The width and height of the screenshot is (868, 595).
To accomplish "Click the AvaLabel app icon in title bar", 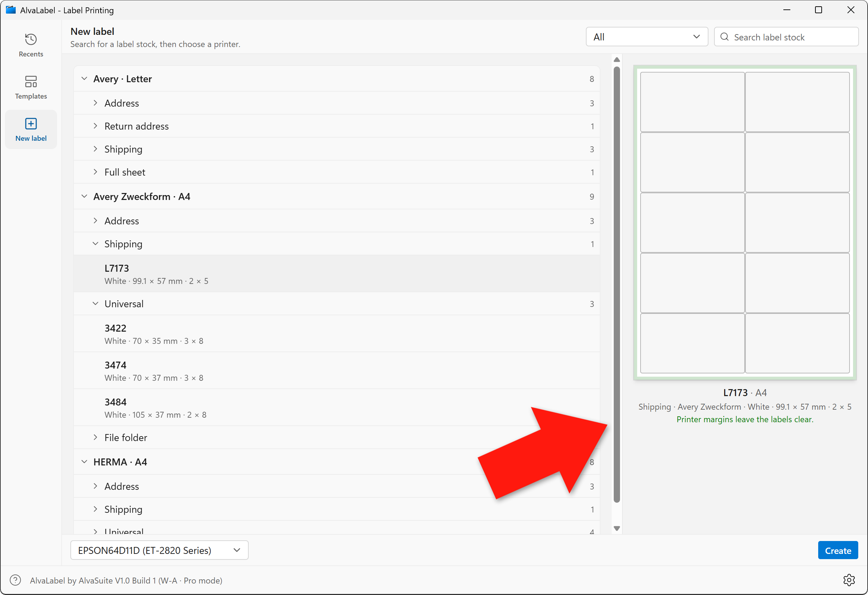I will tap(11, 10).
